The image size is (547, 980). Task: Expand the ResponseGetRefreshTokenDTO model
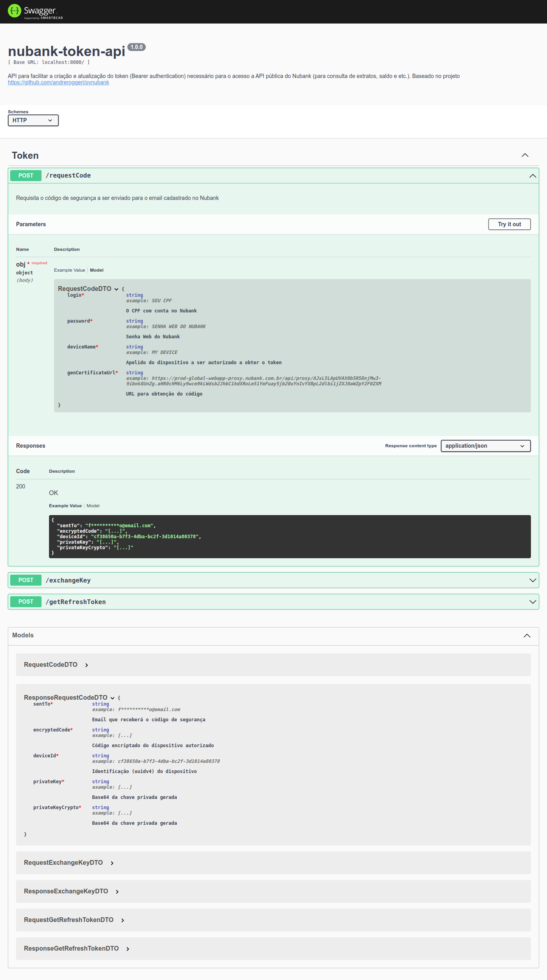[128, 949]
